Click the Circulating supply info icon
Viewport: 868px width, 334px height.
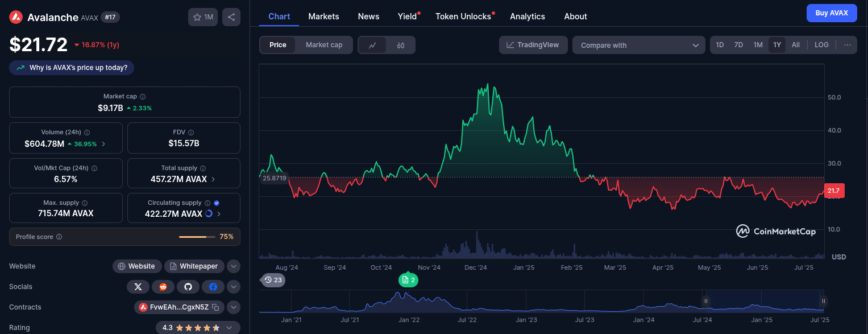click(x=207, y=203)
